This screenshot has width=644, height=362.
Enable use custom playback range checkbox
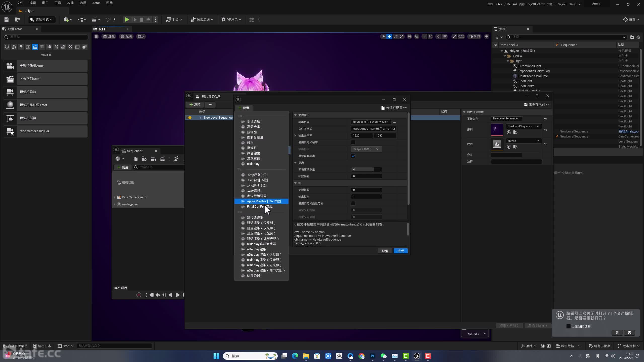click(x=353, y=203)
